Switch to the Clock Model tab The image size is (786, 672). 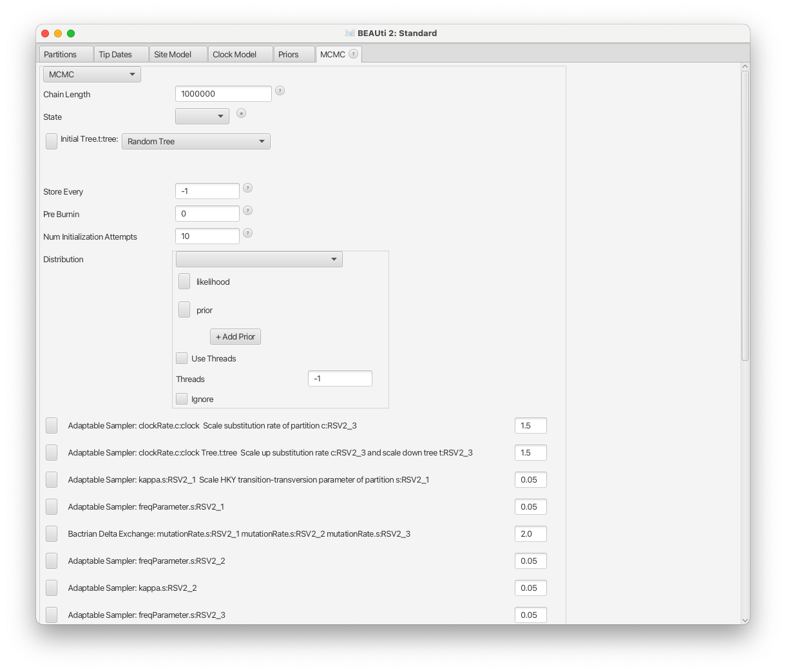[240, 54]
